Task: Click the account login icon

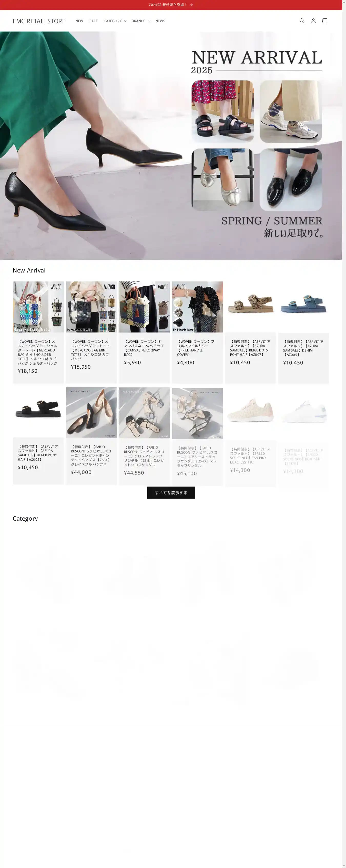Action: [x=313, y=21]
